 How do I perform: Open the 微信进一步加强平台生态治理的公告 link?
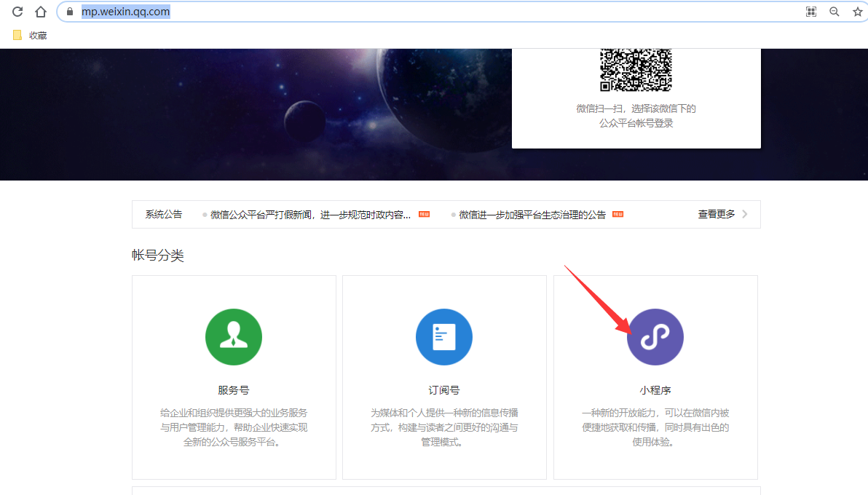click(532, 215)
